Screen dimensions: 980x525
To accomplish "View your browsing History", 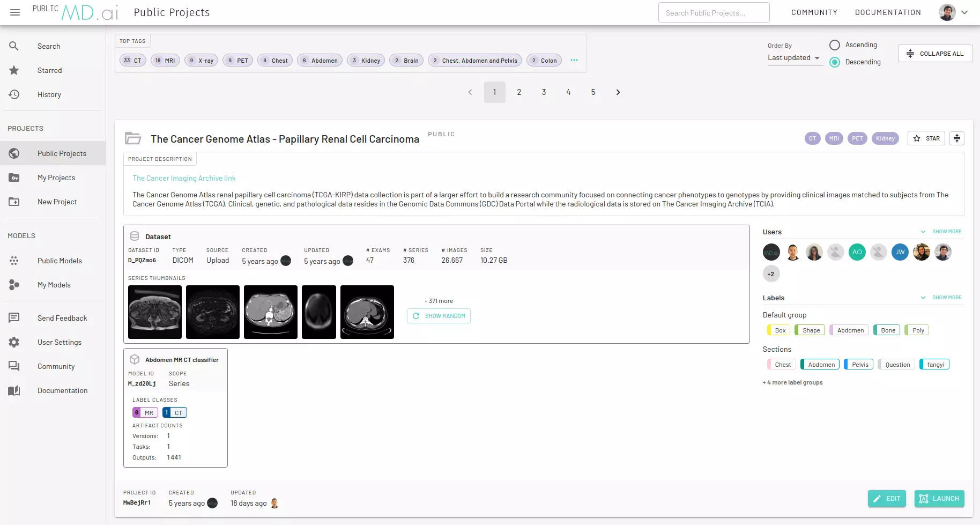I will click(x=49, y=94).
